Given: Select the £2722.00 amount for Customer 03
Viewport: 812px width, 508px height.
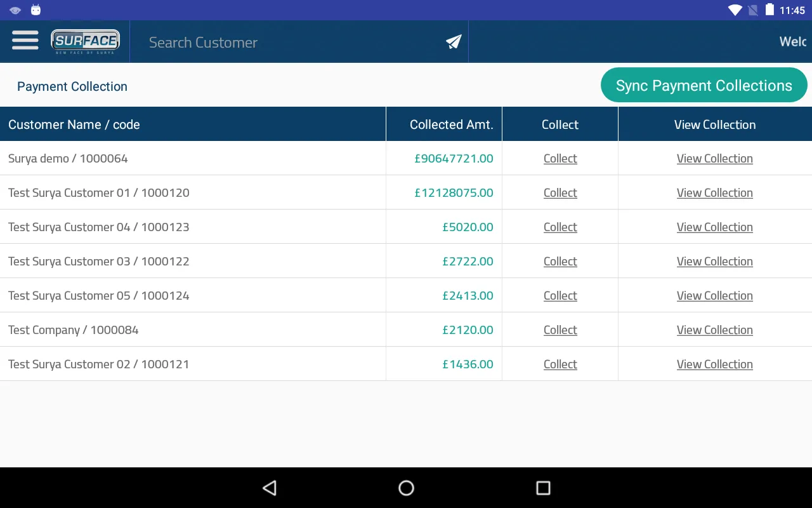Looking at the screenshot, I should click(x=468, y=261).
